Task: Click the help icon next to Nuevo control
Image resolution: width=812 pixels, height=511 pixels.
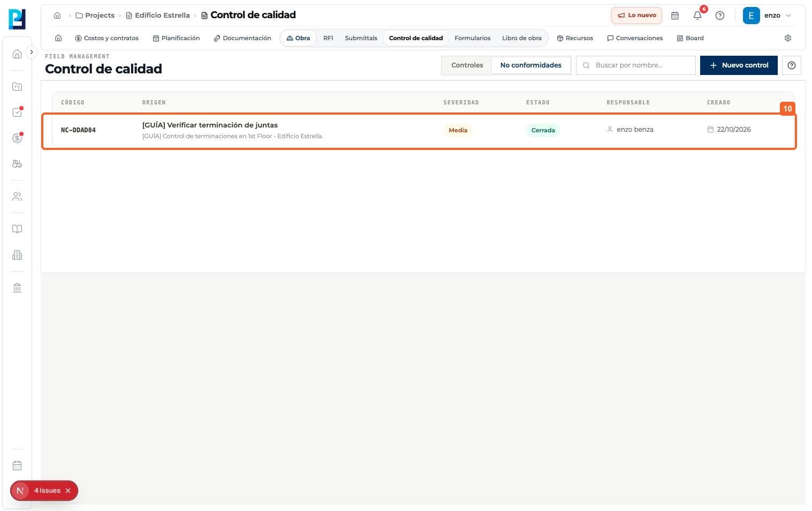Action: 792,65
